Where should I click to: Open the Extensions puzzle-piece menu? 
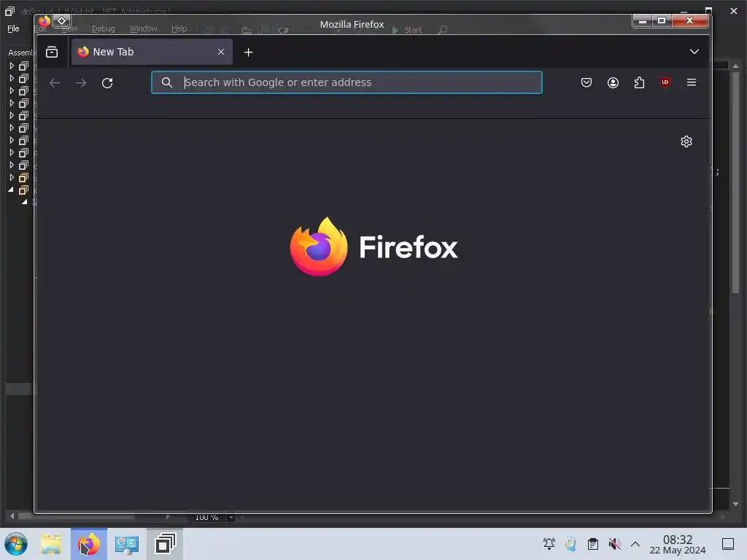[639, 82]
